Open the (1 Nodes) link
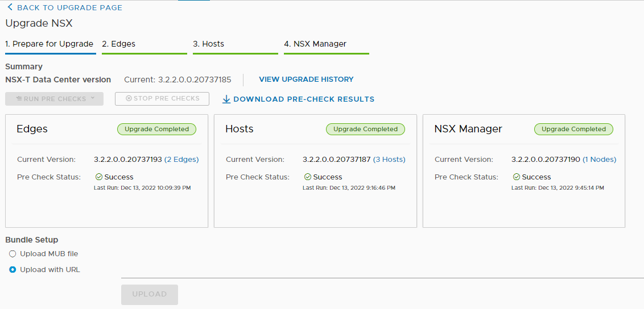644x309 pixels. tap(600, 160)
